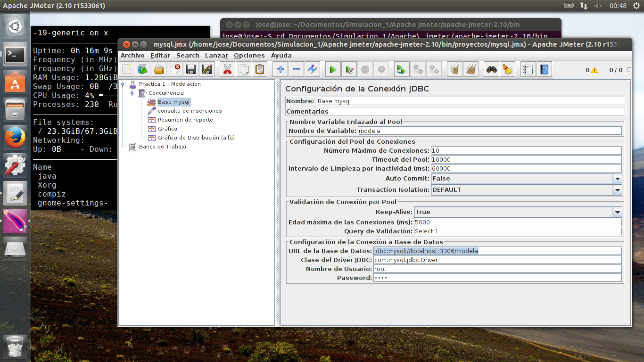Collapse the Concurrencia thread group node
644x362 pixels.
[132, 93]
